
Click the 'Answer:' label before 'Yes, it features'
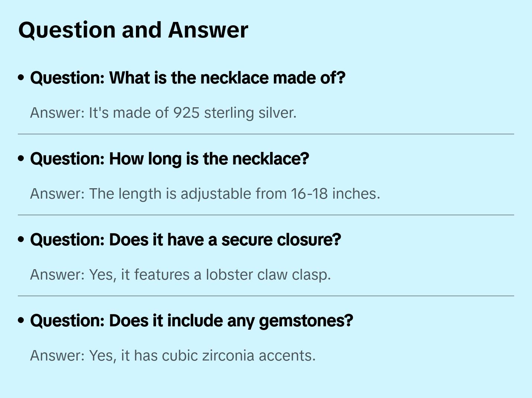click(58, 275)
